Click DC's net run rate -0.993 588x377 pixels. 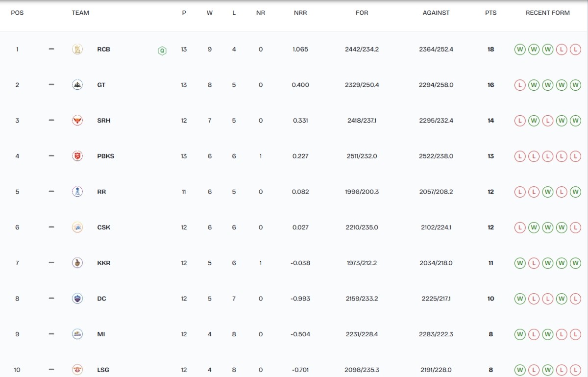point(300,299)
